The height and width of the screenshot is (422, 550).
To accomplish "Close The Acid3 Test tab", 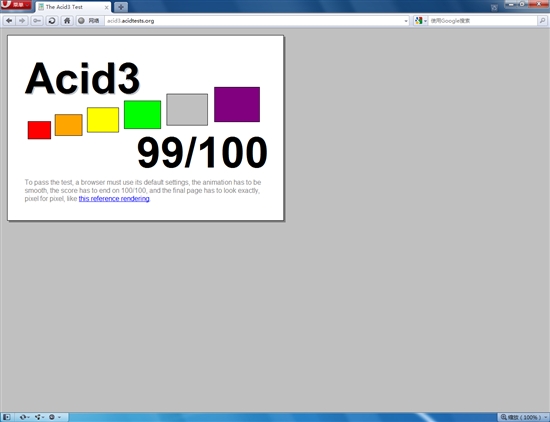I will 107,7.
